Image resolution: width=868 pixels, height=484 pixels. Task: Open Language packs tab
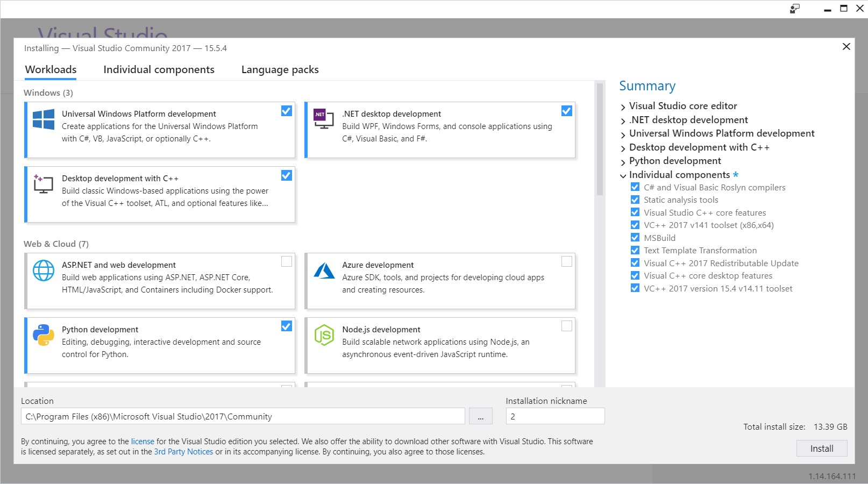(x=280, y=69)
